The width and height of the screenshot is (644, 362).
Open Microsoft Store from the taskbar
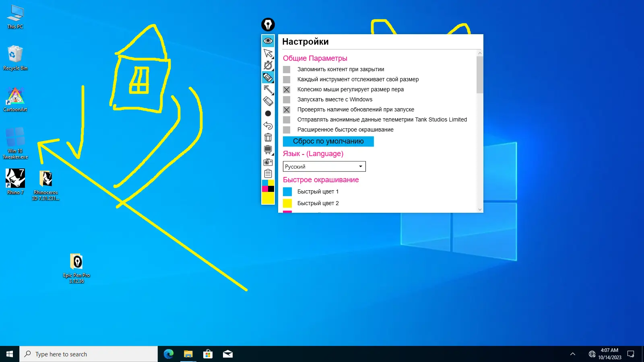pos(208,354)
